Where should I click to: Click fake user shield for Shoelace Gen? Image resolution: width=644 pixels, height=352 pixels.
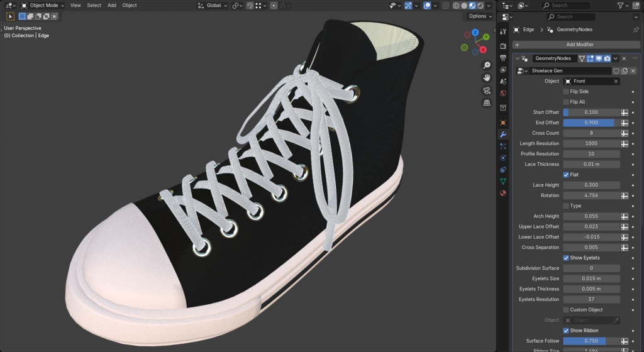pos(616,71)
